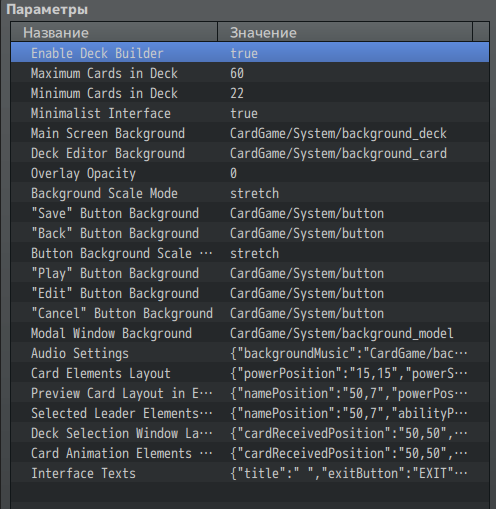Click stretch value of Button Background Scale
The image size is (496, 509).
254,253
